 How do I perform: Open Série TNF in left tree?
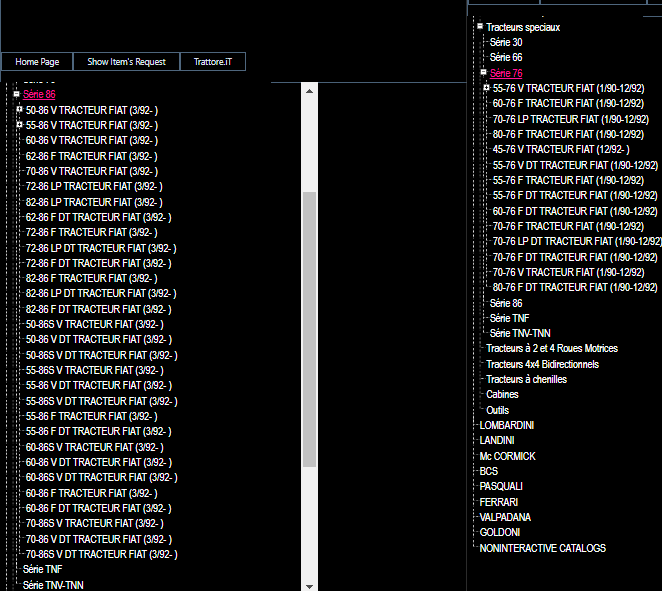click(43, 569)
